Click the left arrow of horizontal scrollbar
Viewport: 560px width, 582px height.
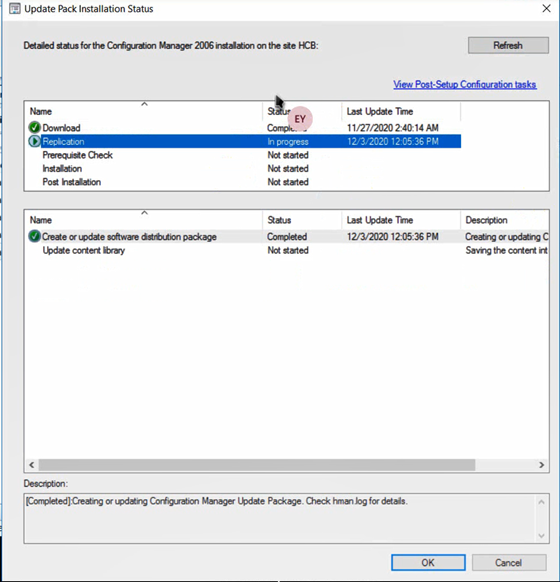coord(32,465)
